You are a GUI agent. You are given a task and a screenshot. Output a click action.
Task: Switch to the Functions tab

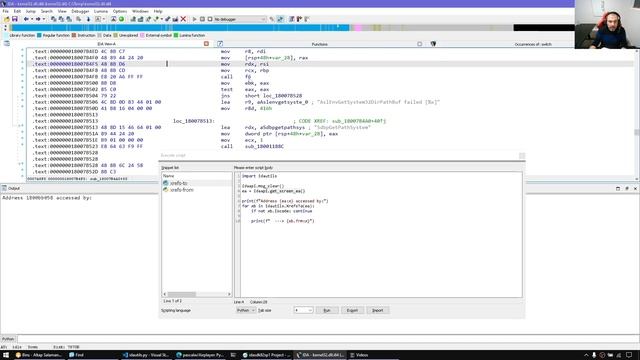click(320, 44)
